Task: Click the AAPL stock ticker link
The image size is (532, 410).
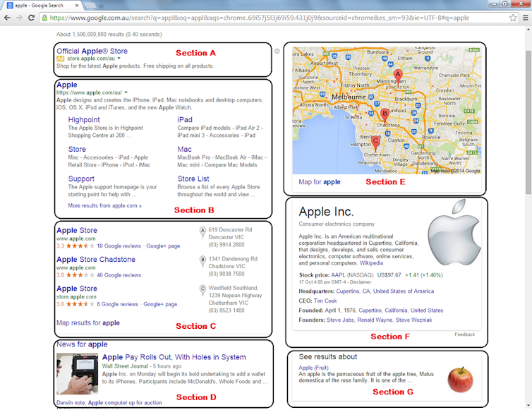Action: click(x=338, y=275)
